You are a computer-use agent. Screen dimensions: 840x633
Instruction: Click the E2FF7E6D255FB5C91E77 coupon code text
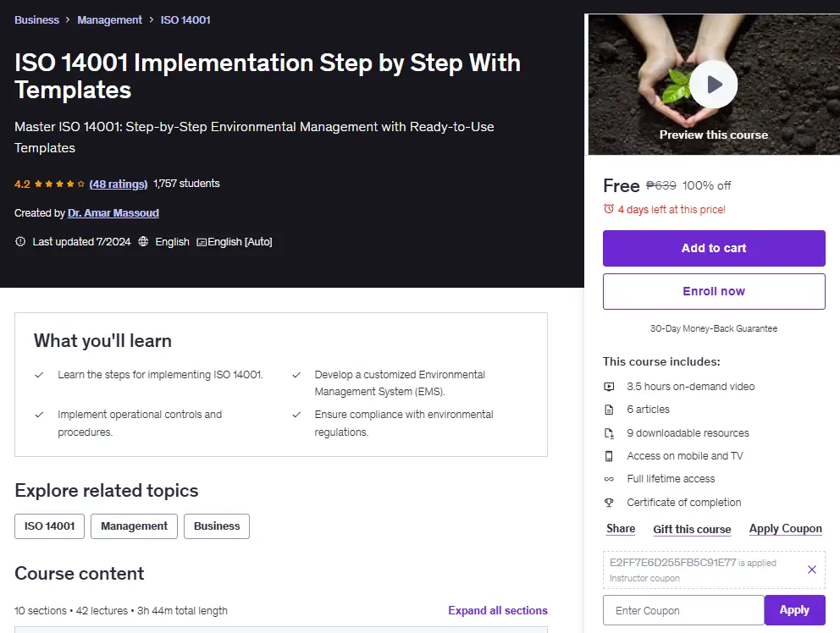[673, 562]
